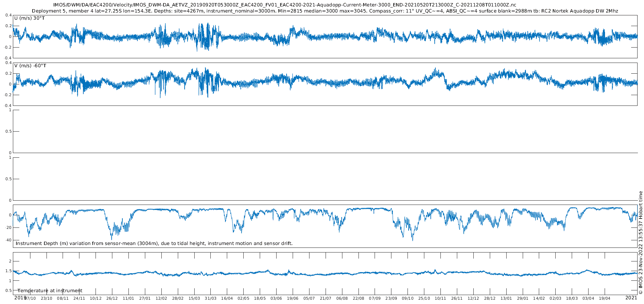
Task: Click the '2' tick on the temperature panel
Action: [x=10, y=261]
